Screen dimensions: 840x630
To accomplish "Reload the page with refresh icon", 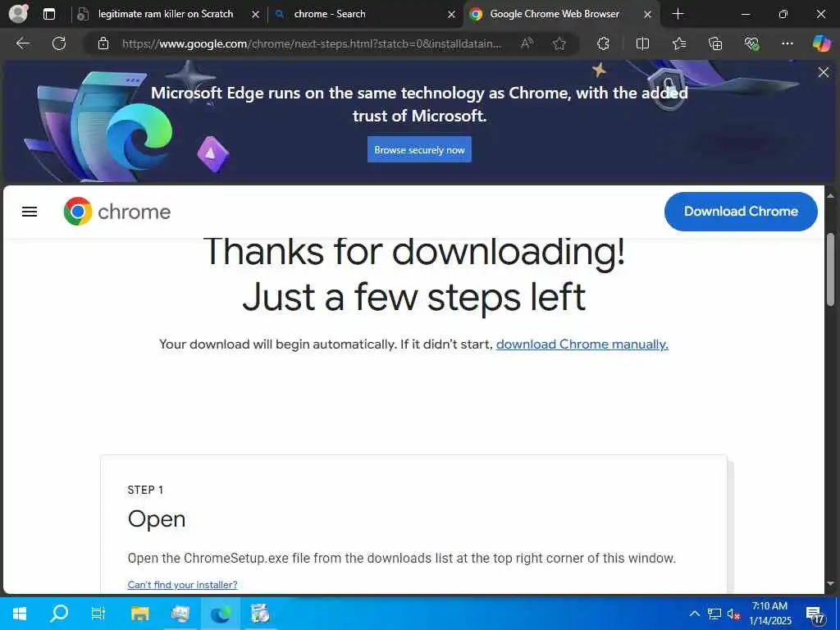I will click(x=59, y=43).
